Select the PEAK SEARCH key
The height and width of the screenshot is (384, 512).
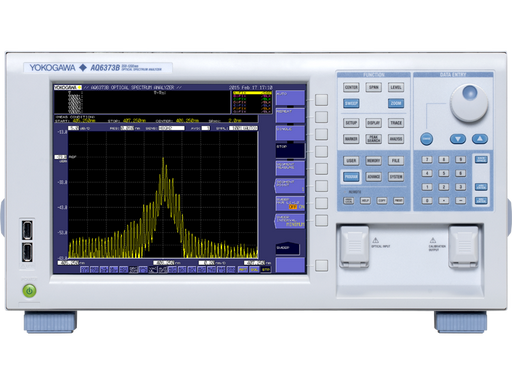[x=373, y=139]
